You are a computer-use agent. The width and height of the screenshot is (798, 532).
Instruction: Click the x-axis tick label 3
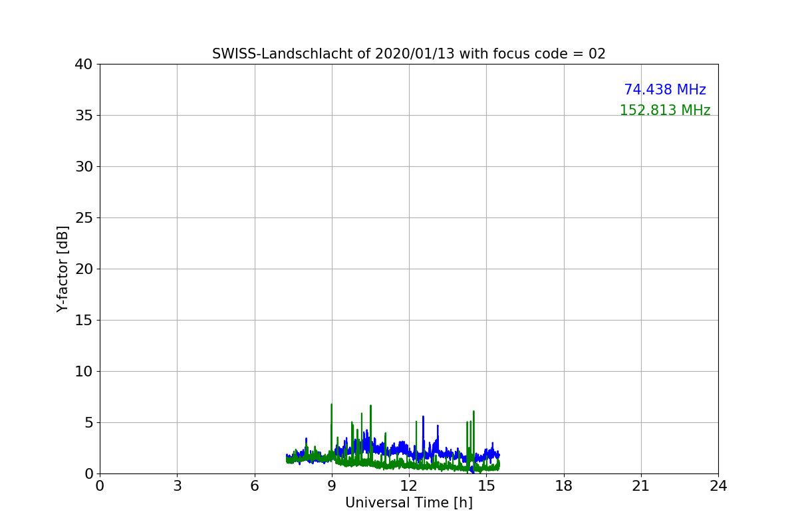(177, 486)
